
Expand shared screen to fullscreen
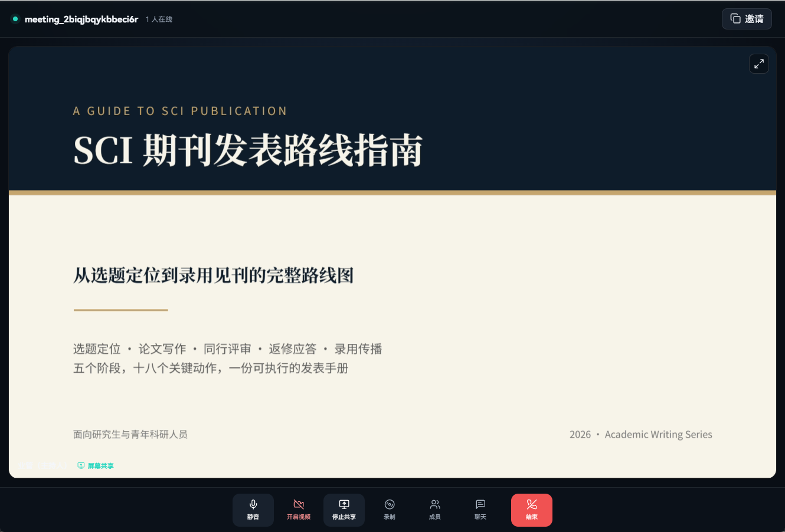(x=759, y=64)
